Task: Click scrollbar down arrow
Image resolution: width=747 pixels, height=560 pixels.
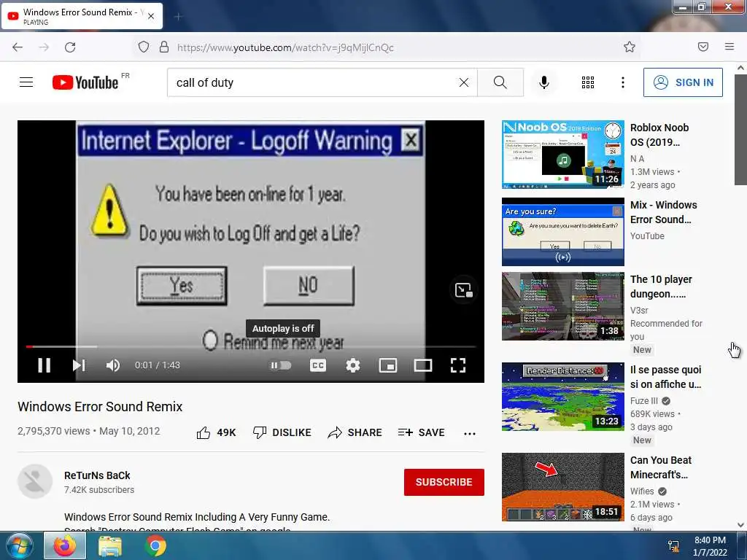Action: (741, 525)
